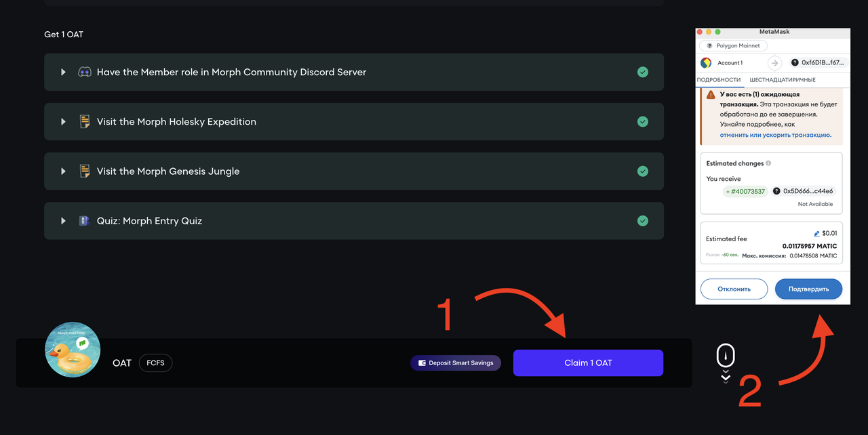Expand the Visit the Morph Genesis Jungle task

pyautogui.click(x=63, y=171)
